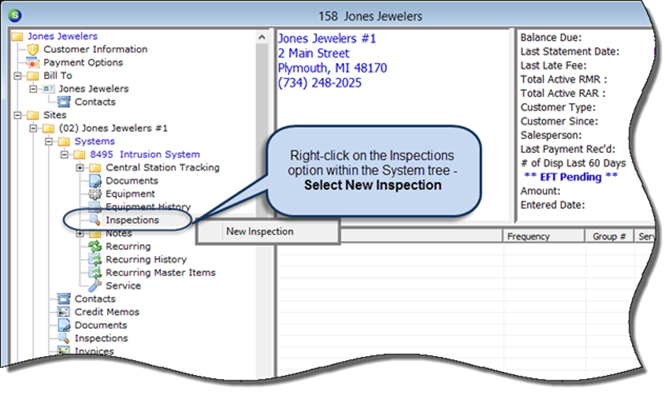This screenshot has height=394, width=669.
Task: Select the Service tree label
Action: click(123, 286)
